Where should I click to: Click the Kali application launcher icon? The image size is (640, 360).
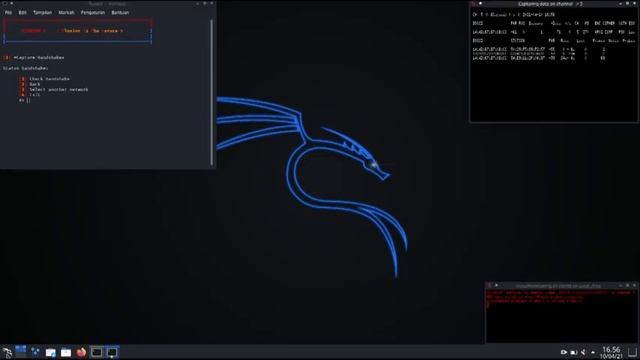click(x=7, y=352)
